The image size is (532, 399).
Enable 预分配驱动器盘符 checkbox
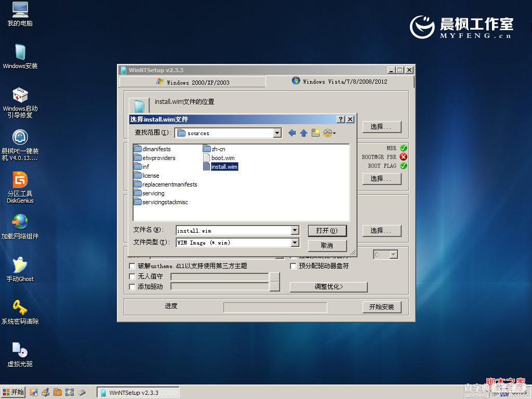[293, 266]
